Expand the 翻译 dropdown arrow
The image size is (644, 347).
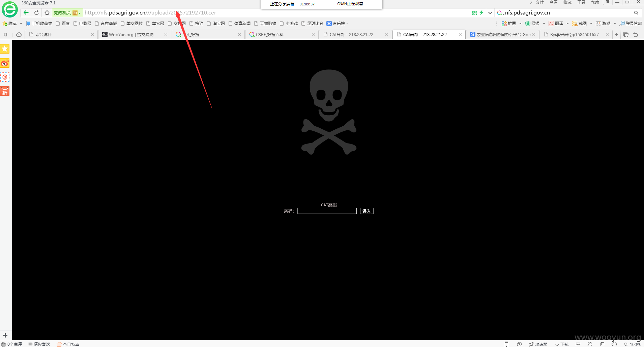click(567, 24)
